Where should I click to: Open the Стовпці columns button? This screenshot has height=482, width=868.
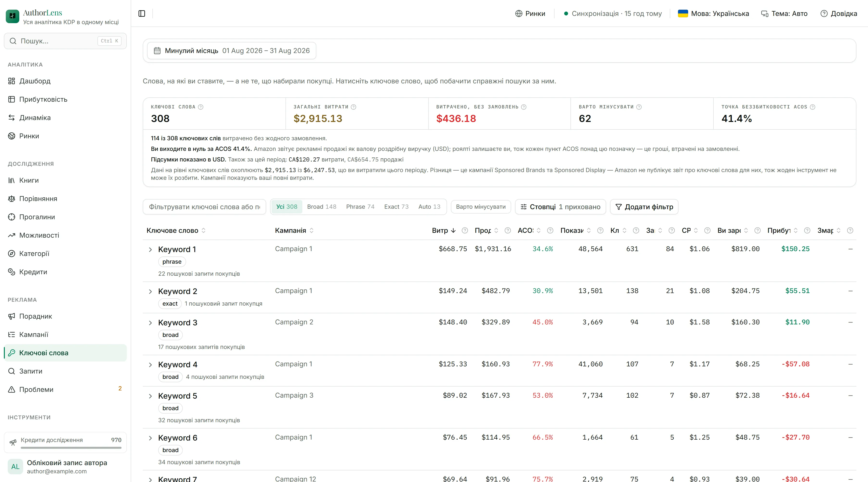tap(560, 207)
